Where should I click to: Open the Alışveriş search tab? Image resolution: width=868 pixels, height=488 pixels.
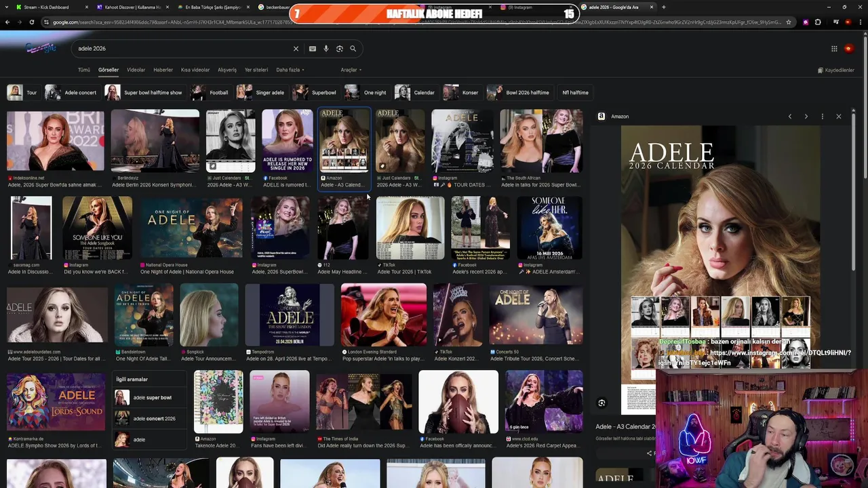[227, 70]
